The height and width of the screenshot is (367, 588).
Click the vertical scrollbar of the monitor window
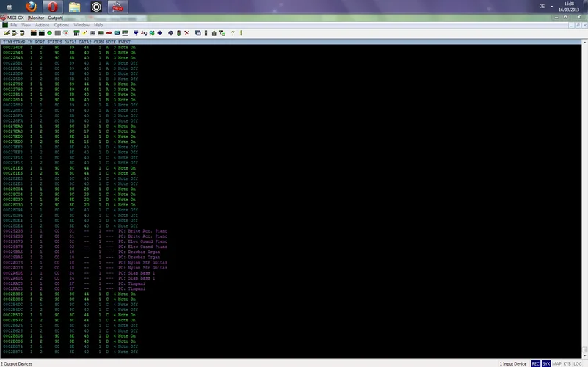[x=584, y=199]
